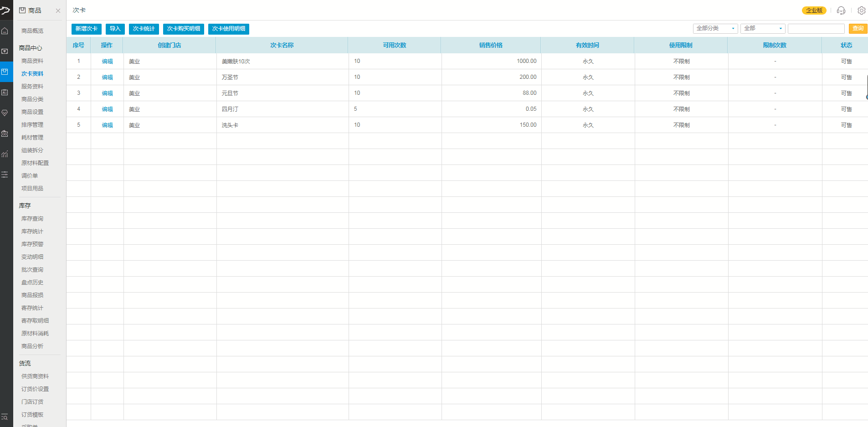Open 次卡购买明细
The image size is (868, 427).
pyautogui.click(x=184, y=29)
